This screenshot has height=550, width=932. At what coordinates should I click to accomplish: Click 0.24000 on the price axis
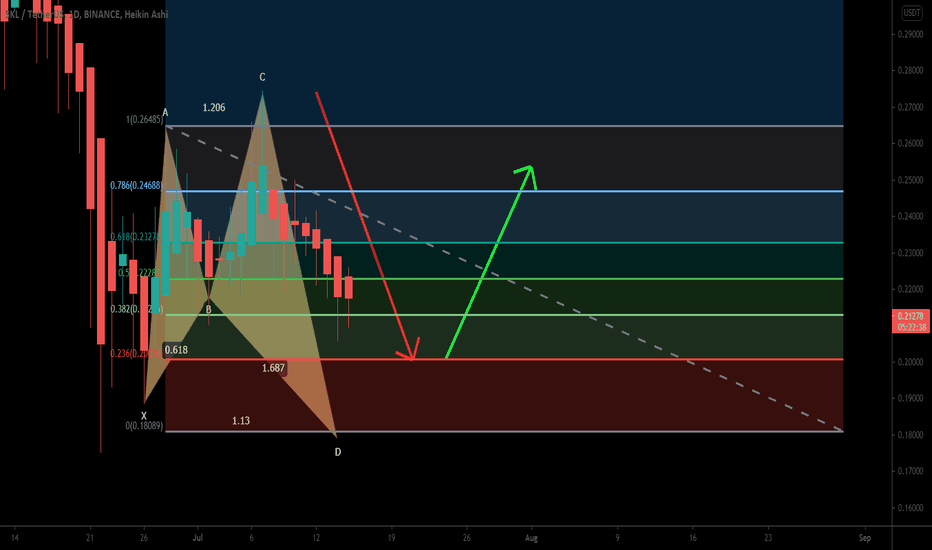[x=911, y=216]
